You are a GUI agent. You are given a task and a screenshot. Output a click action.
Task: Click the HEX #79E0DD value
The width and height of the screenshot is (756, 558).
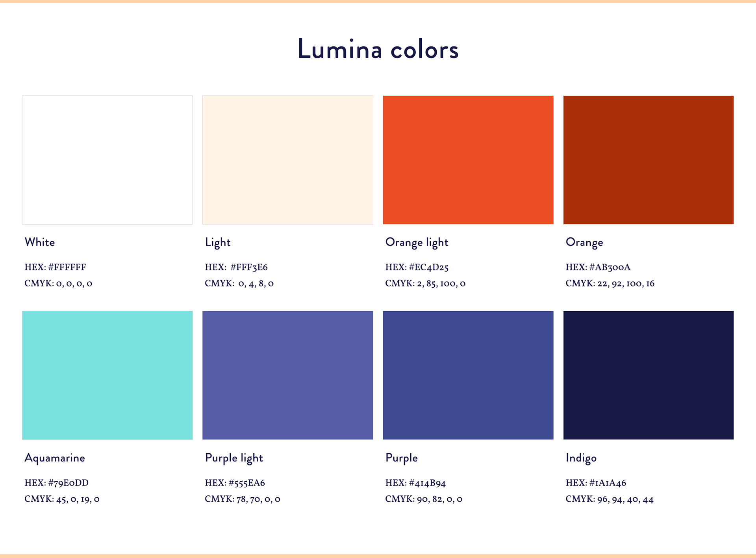point(57,483)
